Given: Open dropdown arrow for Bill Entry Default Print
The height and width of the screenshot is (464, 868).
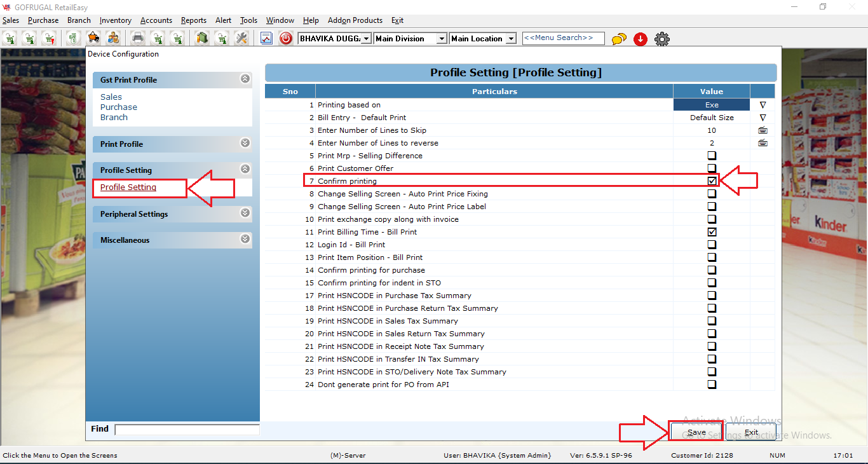Looking at the screenshot, I should pos(763,118).
